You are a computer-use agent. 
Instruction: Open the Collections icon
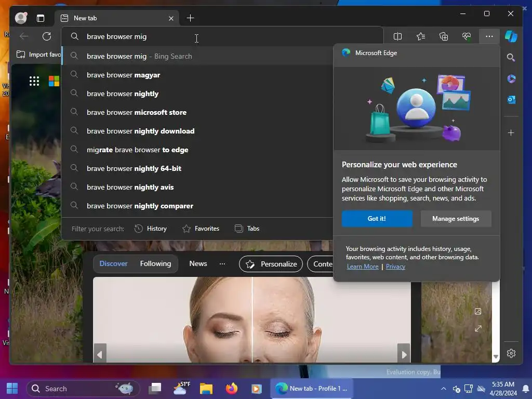click(x=444, y=36)
